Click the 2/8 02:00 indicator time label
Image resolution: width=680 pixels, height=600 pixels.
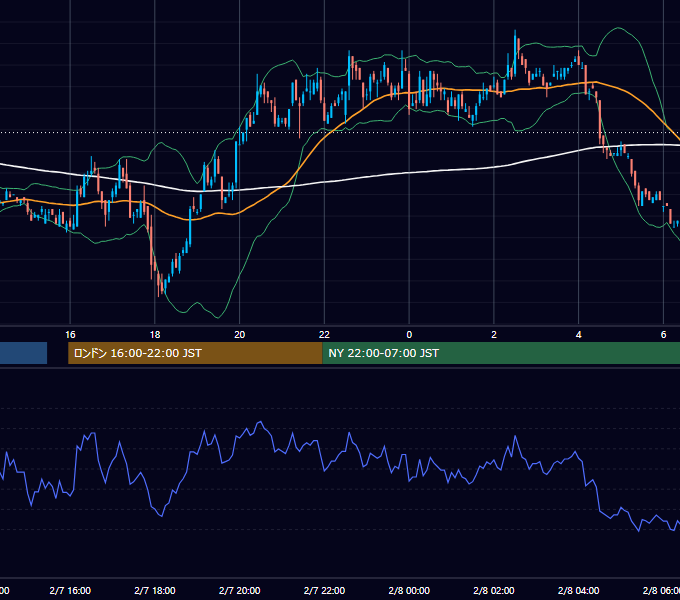(494, 590)
